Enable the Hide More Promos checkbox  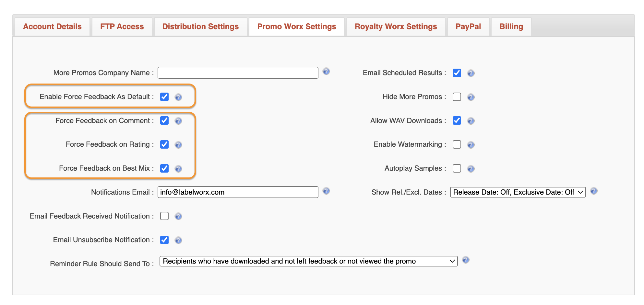coord(457,97)
